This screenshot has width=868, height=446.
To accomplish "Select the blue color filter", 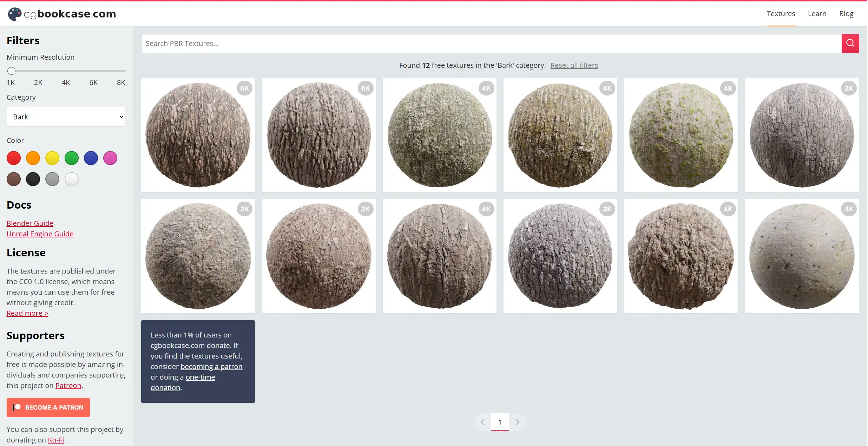I will [91, 158].
